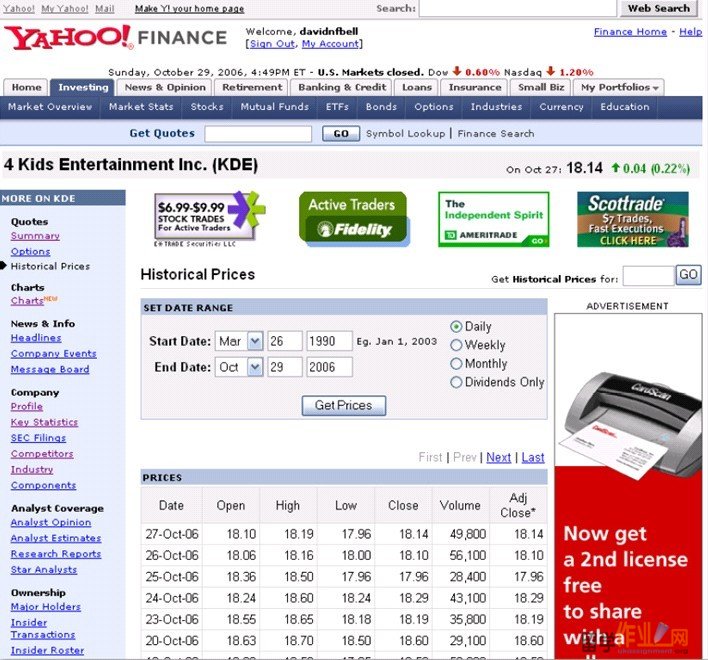Open the E*TRADE stock trades ad
Screen dimensions: 708x660
tap(210, 219)
